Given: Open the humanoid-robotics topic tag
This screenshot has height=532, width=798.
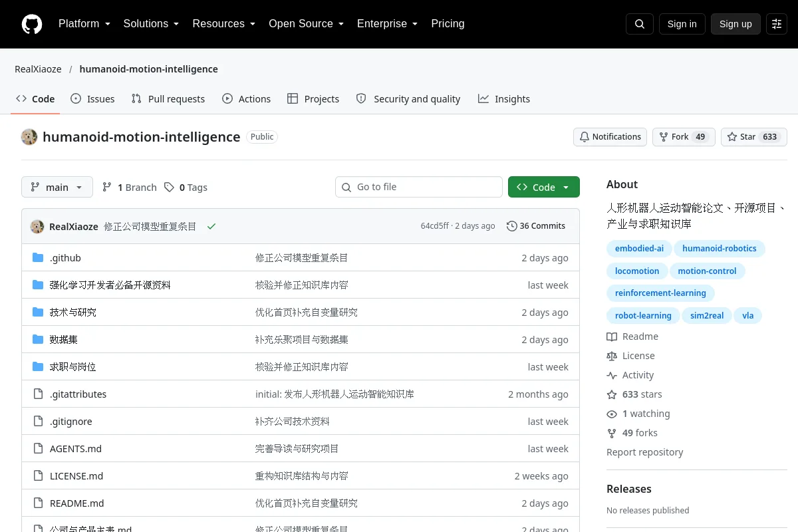Looking at the screenshot, I should point(720,249).
